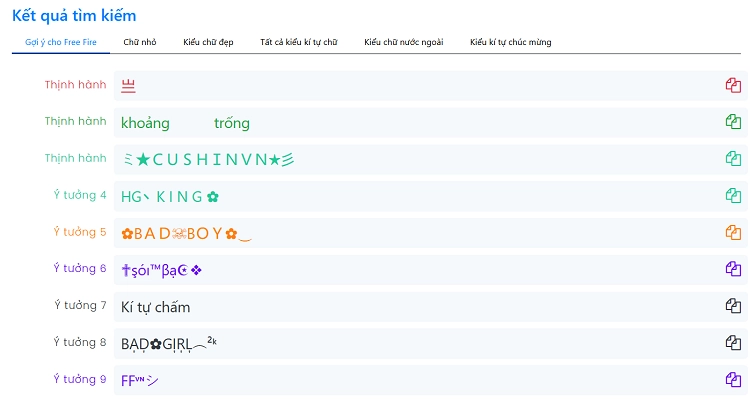The image size is (750, 399).
Task: Click the 'Thịnh hành' label beside CUSHINVN
Action: pyautogui.click(x=76, y=158)
